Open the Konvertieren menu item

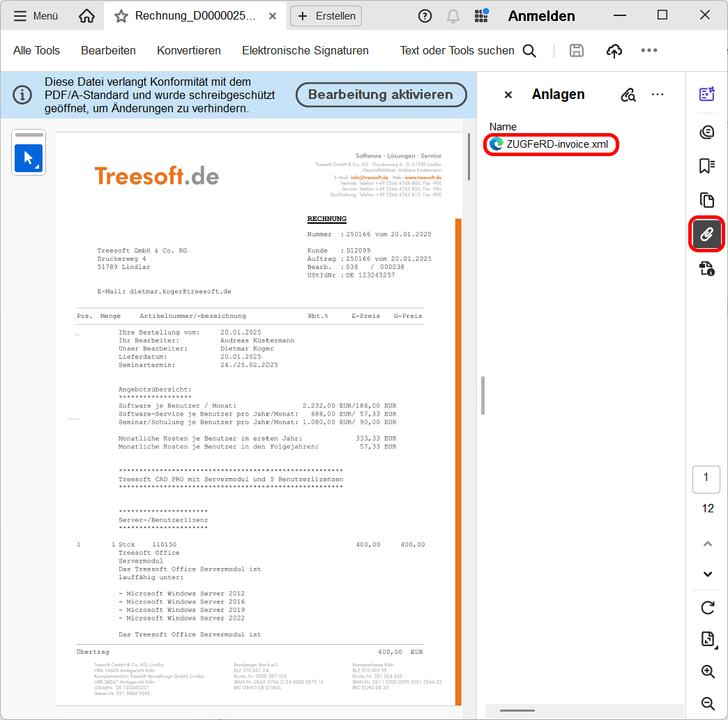(189, 50)
